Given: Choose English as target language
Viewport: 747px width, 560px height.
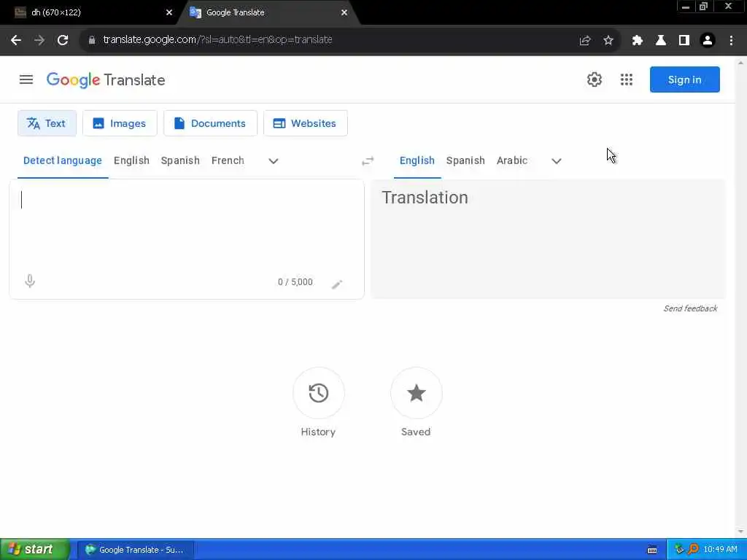Looking at the screenshot, I should pos(417,160).
